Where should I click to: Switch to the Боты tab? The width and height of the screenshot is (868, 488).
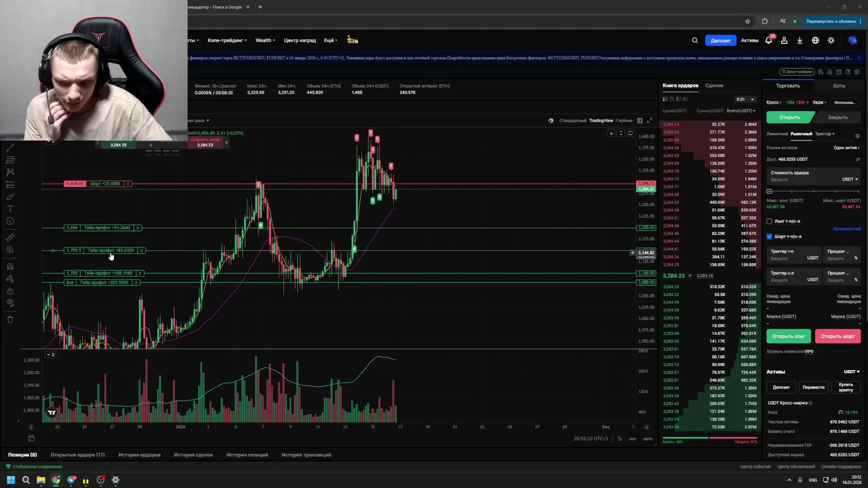(x=839, y=86)
